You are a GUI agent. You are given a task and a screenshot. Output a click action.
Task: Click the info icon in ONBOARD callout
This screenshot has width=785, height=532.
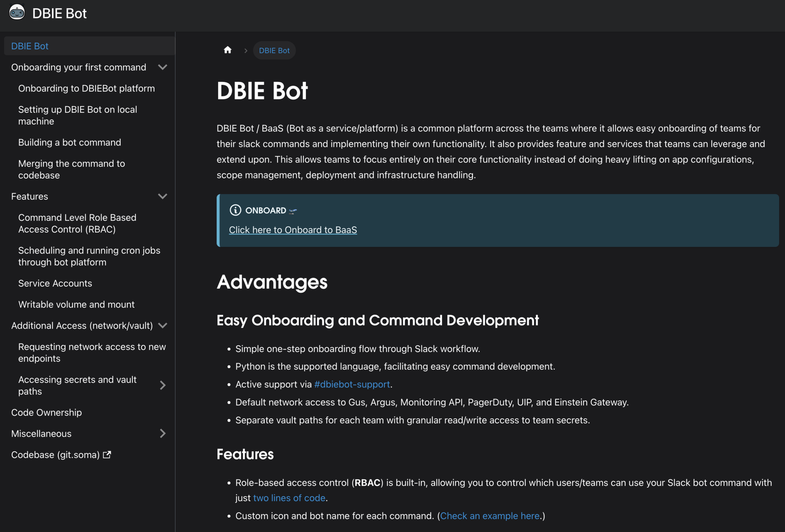235,210
